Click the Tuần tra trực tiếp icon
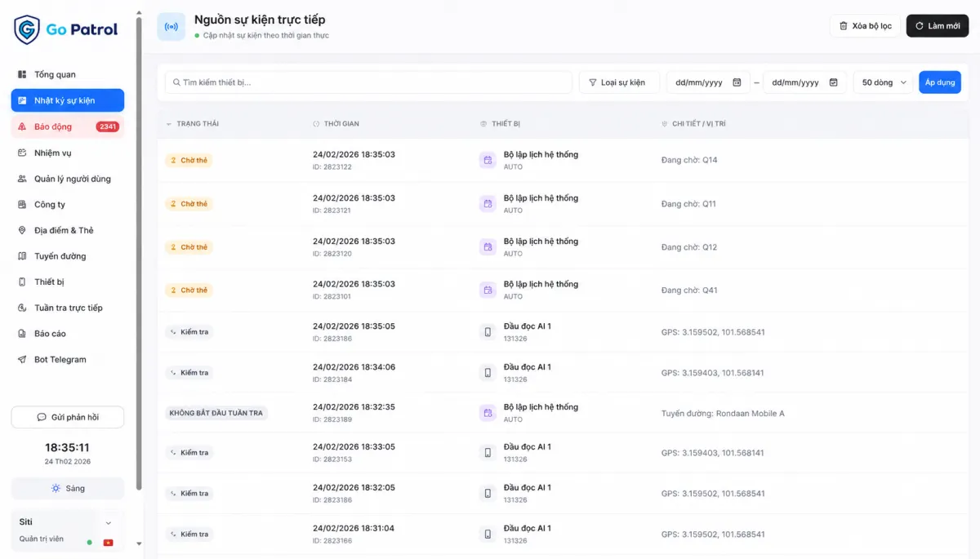The image size is (980, 559). click(22, 308)
